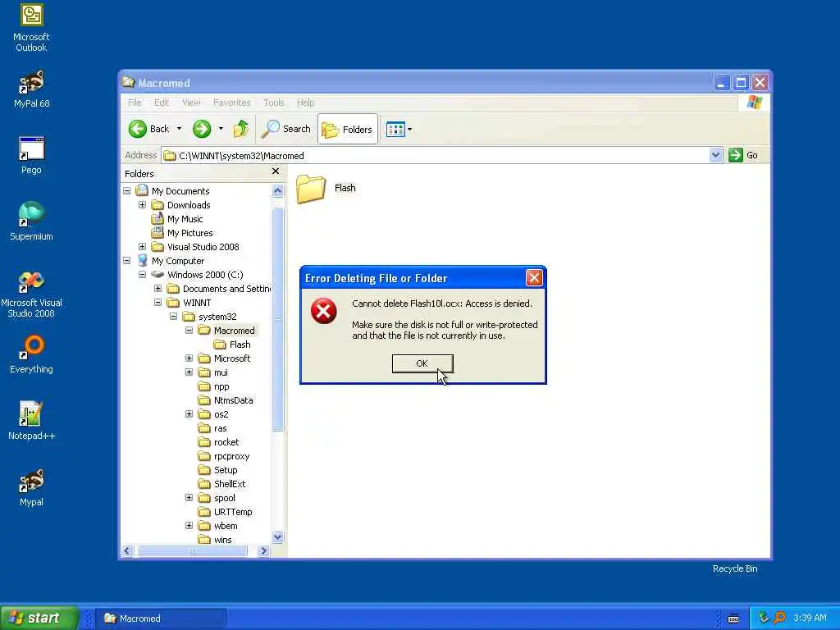The height and width of the screenshot is (630, 840).
Task: Click the Go button
Action: [743, 155]
